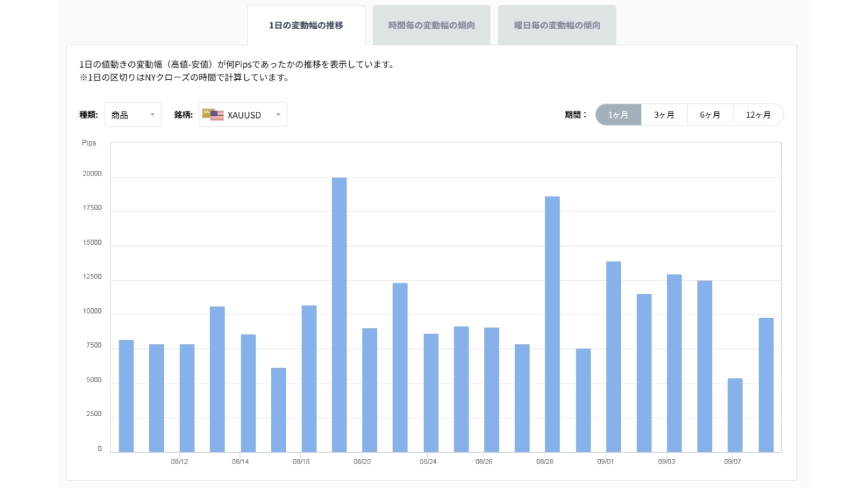Click the description line starting 1日の値動きの変動幅
The image size is (868, 488).
[237, 64]
